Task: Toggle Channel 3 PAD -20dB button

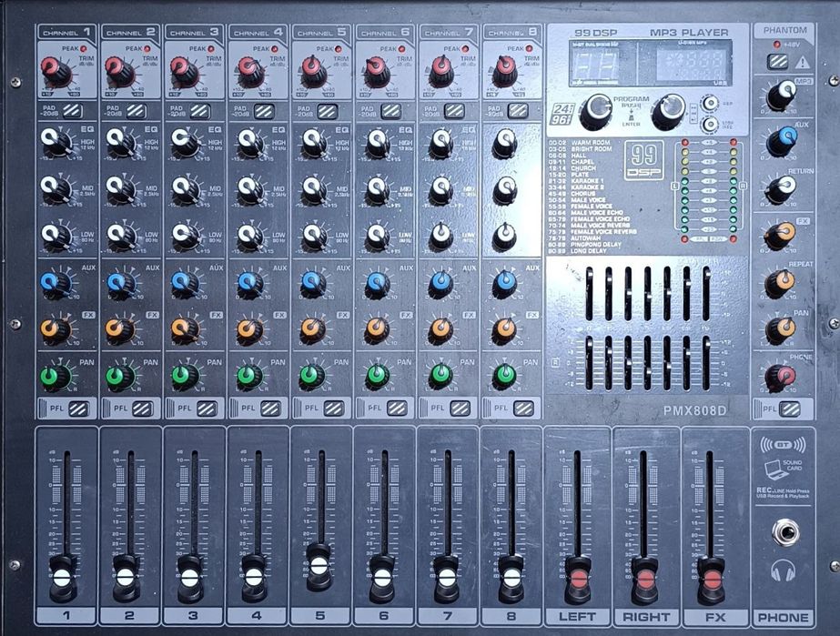Action: [x=200, y=111]
